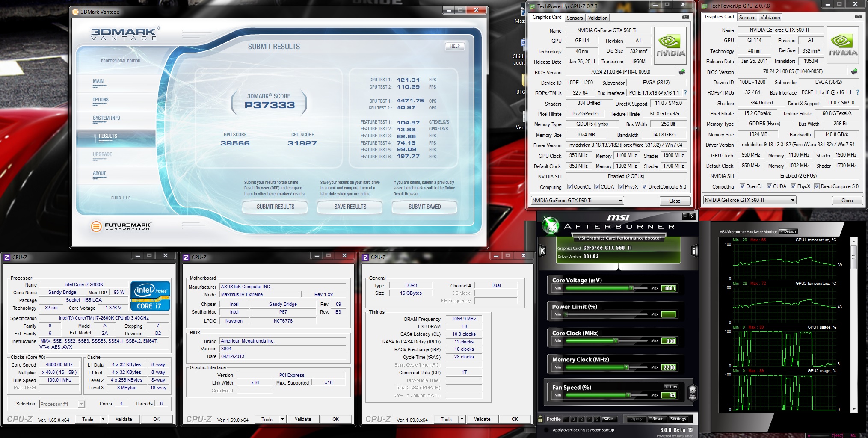Click the Submit Results button in 3DMark

tap(276, 207)
